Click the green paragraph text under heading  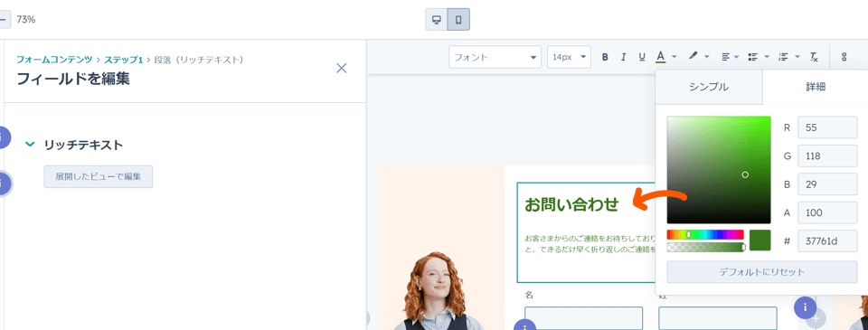click(590, 243)
